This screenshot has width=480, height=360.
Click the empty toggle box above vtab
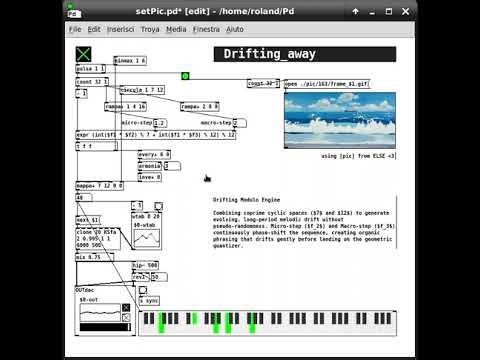(x=159, y=206)
